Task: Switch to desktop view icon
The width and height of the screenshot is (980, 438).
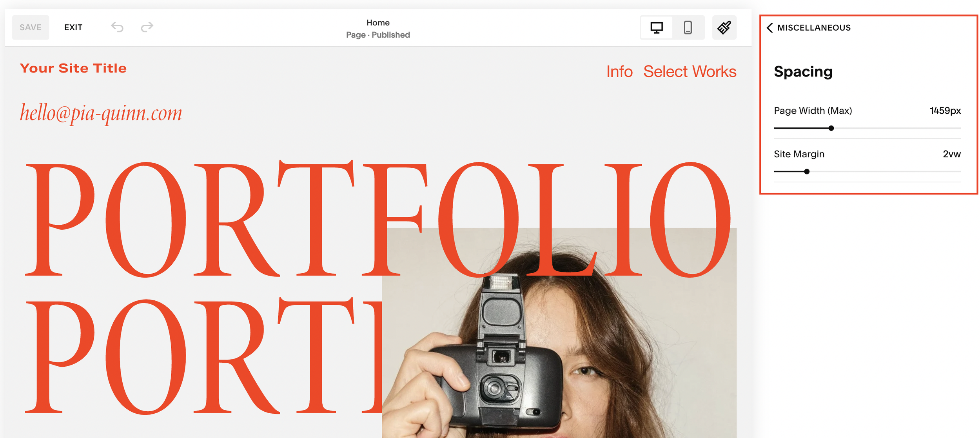Action: (657, 27)
